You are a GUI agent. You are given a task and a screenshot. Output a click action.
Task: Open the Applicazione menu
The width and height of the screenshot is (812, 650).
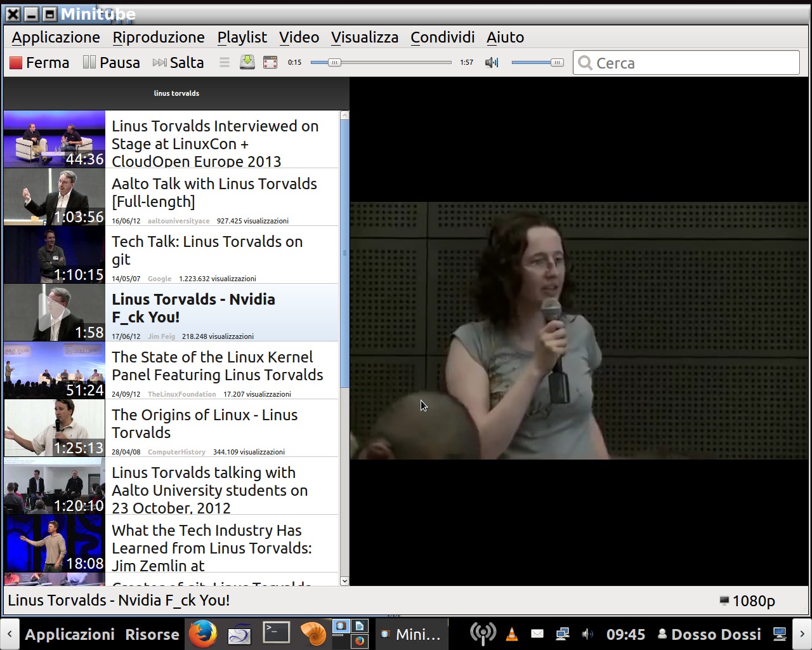[56, 37]
